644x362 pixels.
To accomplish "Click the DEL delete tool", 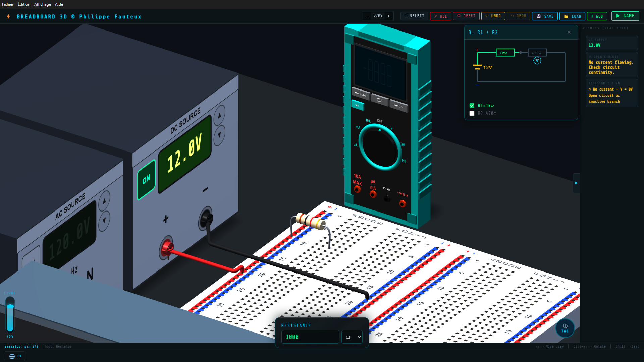I will [x=440, y=16].
